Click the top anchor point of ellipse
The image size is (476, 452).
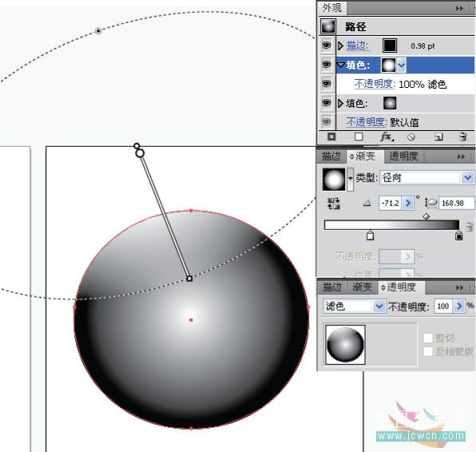click(191, 210)
